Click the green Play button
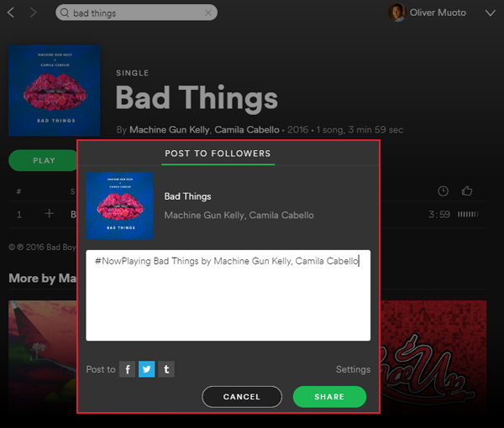 point(44,160)
